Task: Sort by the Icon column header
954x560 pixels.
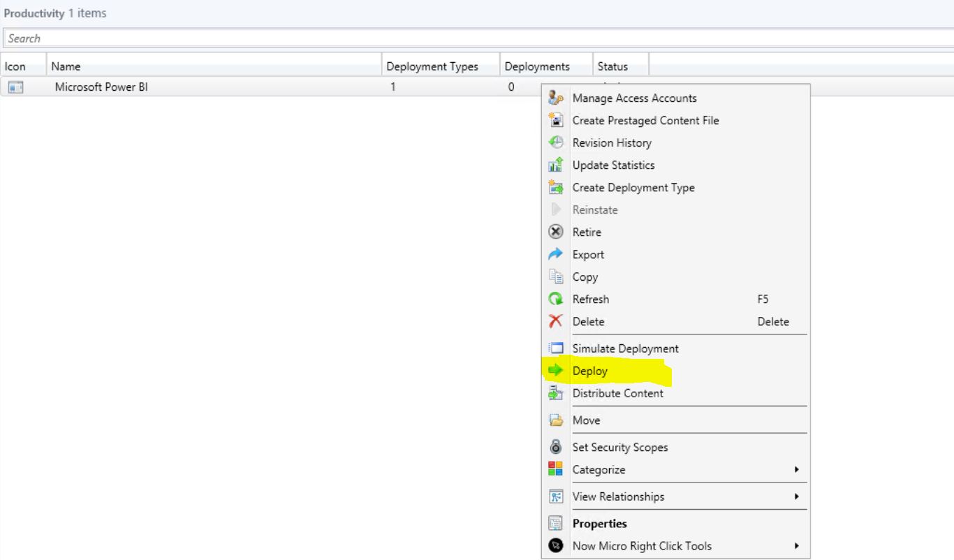Action: coord(23,66)
